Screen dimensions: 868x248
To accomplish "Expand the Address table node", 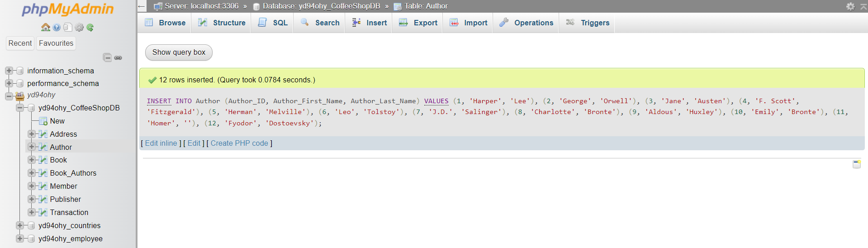I will pos(31,134).
